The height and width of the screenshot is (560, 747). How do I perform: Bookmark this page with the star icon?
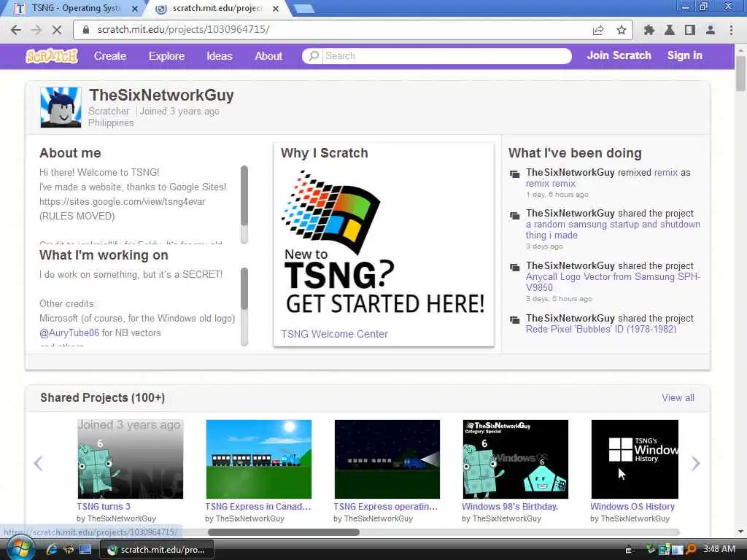(622, 30)
